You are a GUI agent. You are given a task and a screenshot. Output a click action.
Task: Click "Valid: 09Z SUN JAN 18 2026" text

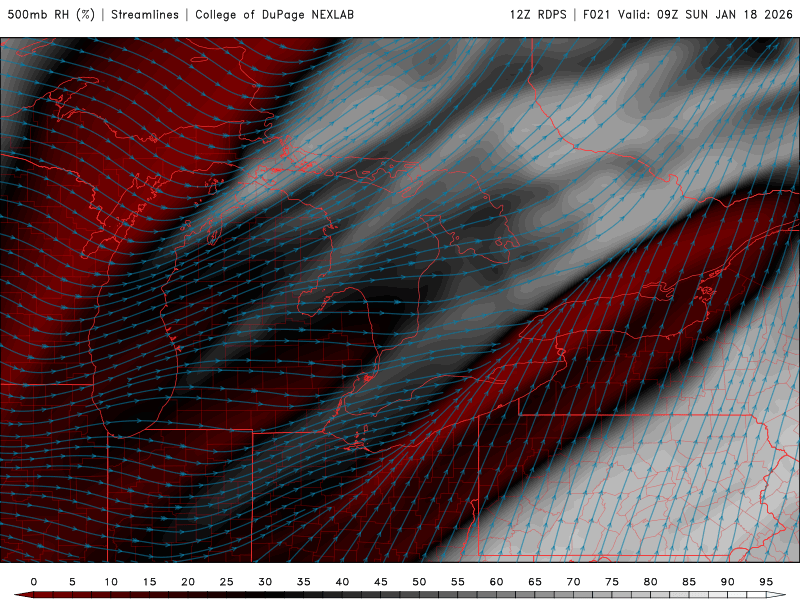[705, 14]
